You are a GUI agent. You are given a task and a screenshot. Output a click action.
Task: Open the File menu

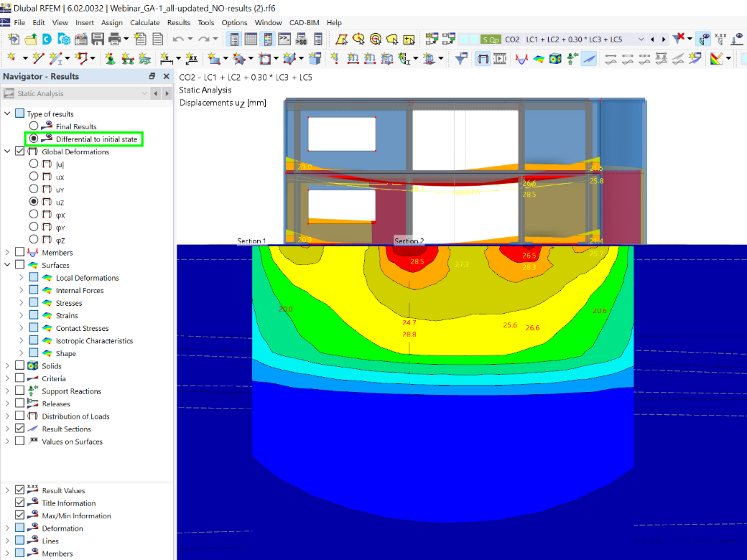19,22
